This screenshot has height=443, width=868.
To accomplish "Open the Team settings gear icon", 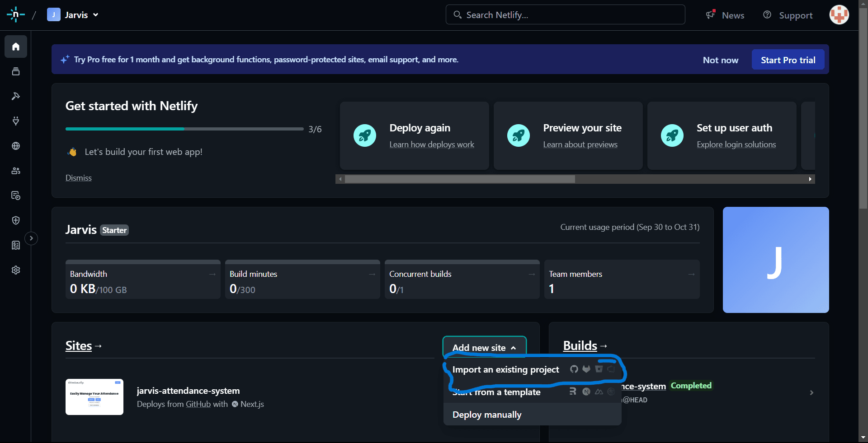I will click(x=16, y=270).
